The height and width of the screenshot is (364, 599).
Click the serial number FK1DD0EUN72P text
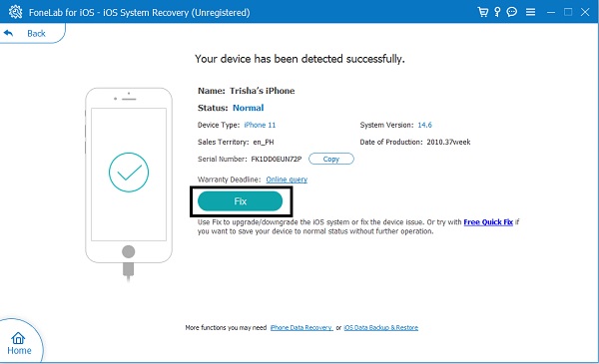277,160
